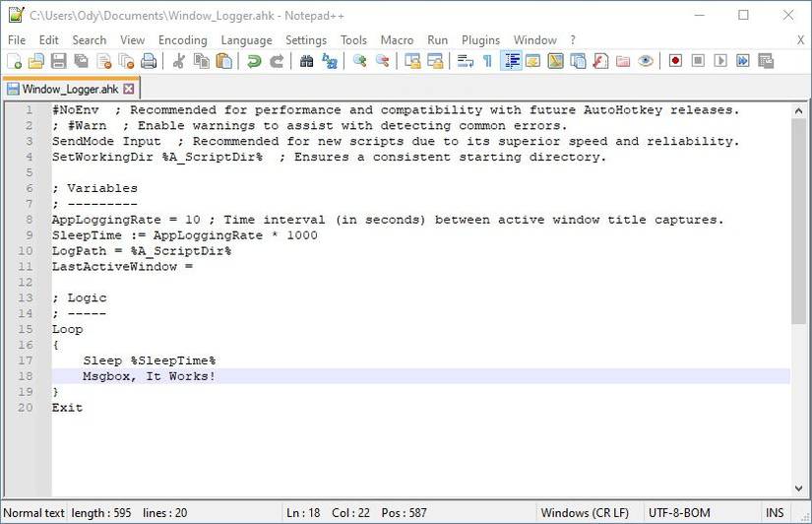Screen dimensions: 812x524
Task: Close document with menu bar X
Action: pos(800,40)
